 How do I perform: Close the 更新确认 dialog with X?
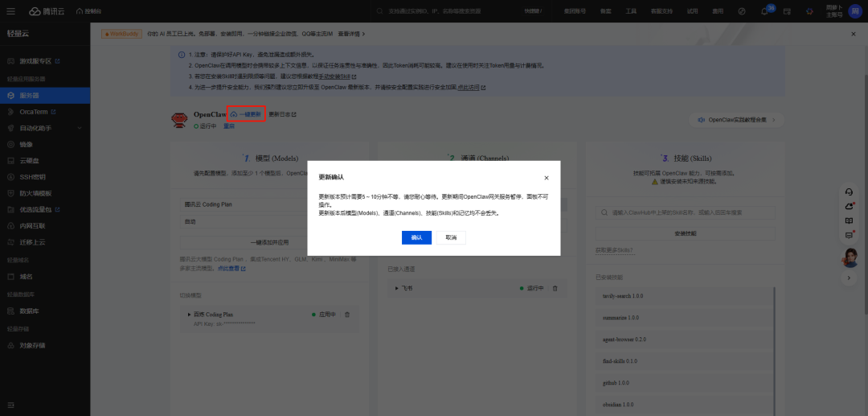click(547, 178)
